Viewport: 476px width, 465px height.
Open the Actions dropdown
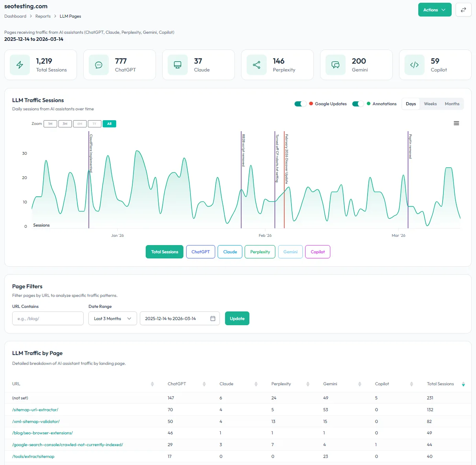[434, 10]
